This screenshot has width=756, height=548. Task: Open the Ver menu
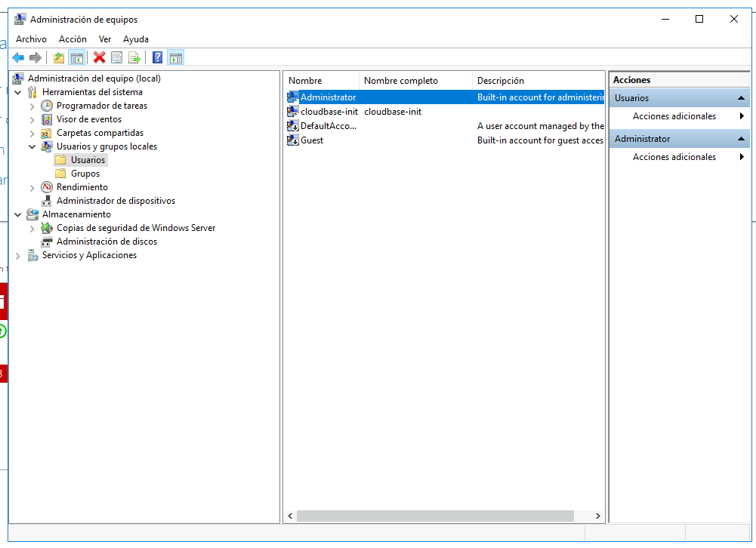click(105, 39)
